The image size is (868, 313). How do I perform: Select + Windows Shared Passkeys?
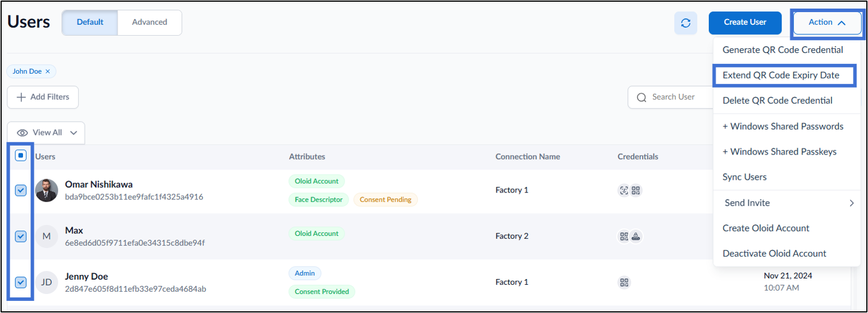pos(779,152)
